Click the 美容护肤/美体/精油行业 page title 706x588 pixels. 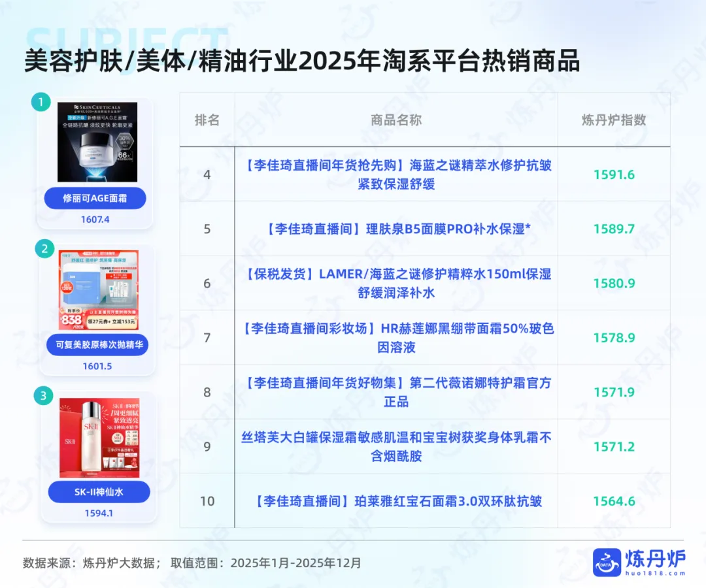[301, 61]
